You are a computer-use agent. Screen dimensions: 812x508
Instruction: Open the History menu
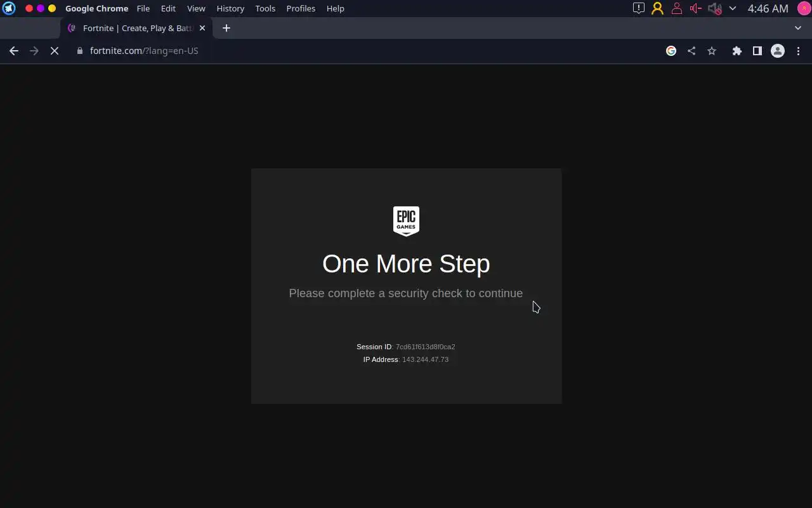coord(230,8)
